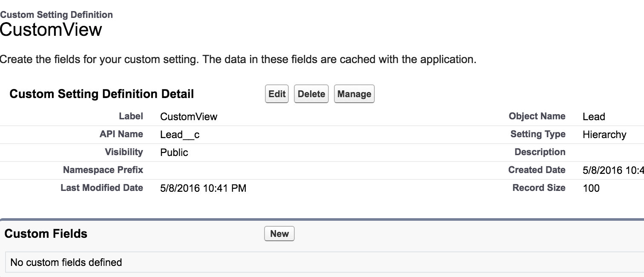
Task: Click the Record Size value 100
Action: pyautogui.click(x=591, y=188)
